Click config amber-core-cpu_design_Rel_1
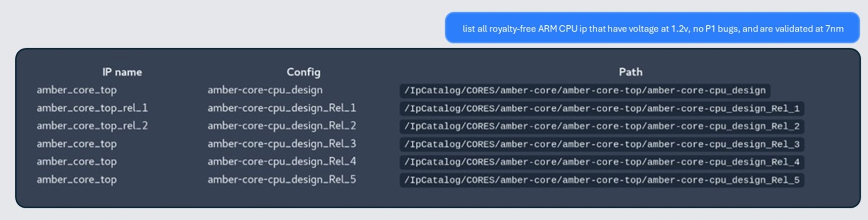The width and height of the screenshot is (868, 220). [x=281, y=108]
